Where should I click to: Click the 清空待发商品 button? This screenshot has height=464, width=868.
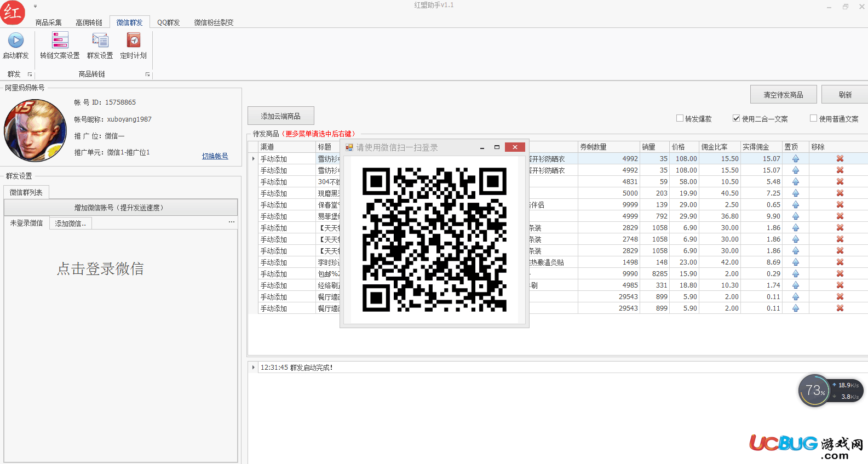[784, 95]
